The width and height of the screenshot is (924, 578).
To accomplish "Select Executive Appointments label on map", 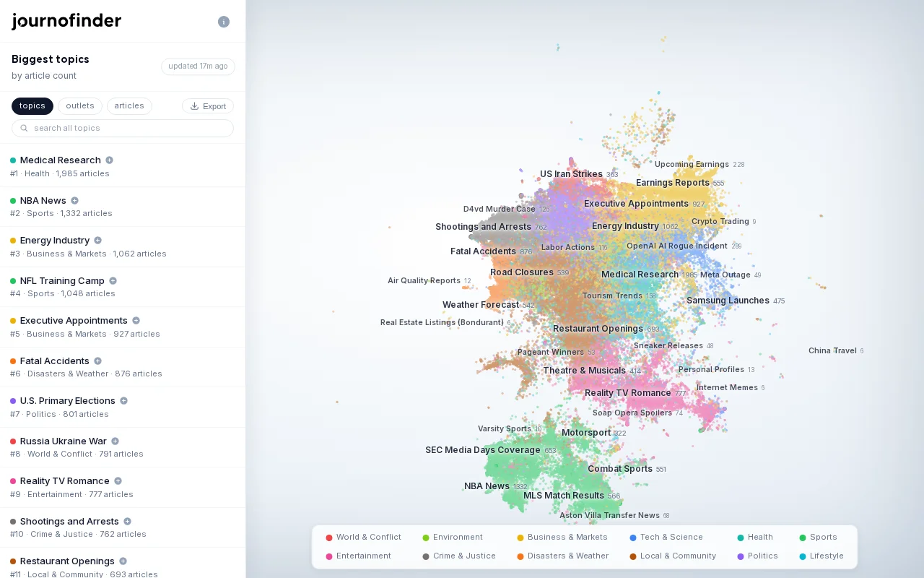I will pyautogui.click(x=636, y=204).
